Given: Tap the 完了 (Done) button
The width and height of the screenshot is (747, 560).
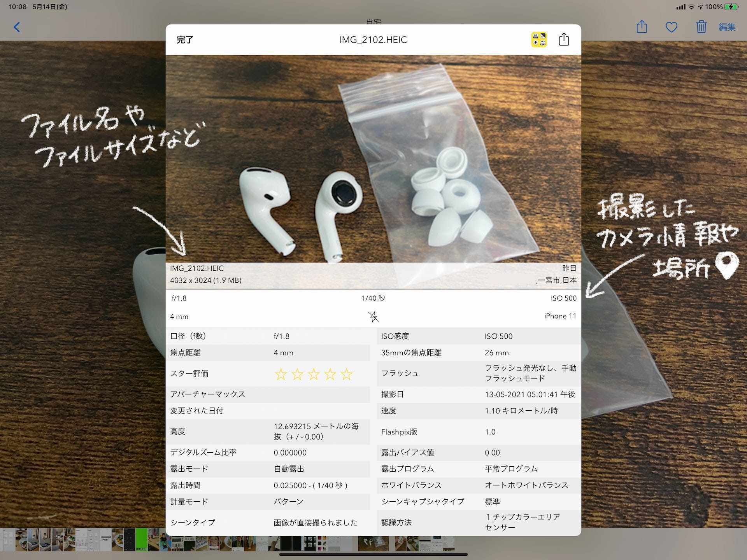Looking at the screenshot, I should (185, 40).
